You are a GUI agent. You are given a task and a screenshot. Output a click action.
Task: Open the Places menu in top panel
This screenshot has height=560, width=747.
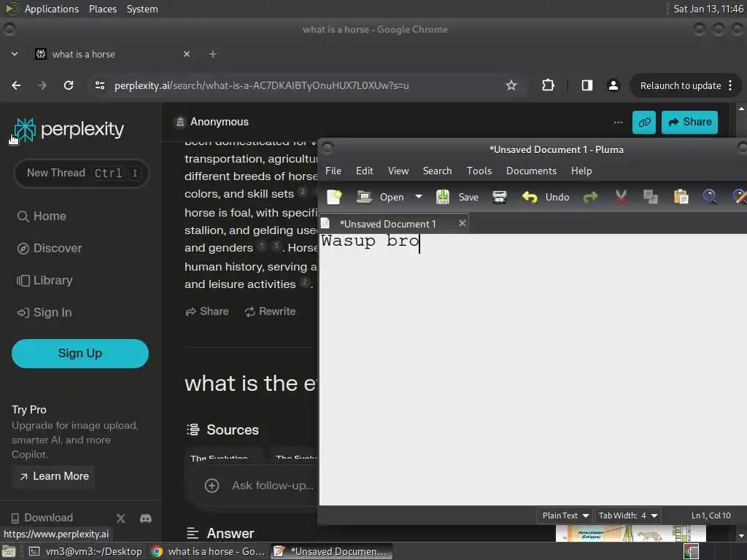click(x=102, y=9)
